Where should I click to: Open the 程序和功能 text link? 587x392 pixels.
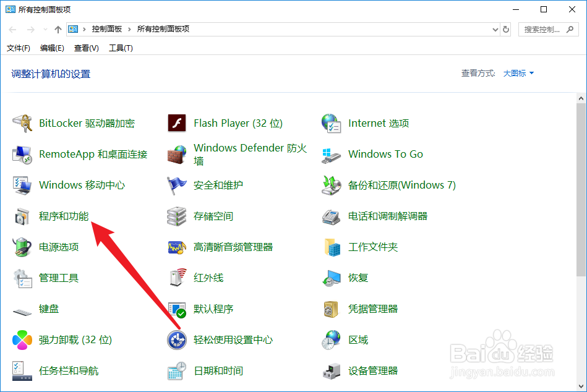(64, 216)
